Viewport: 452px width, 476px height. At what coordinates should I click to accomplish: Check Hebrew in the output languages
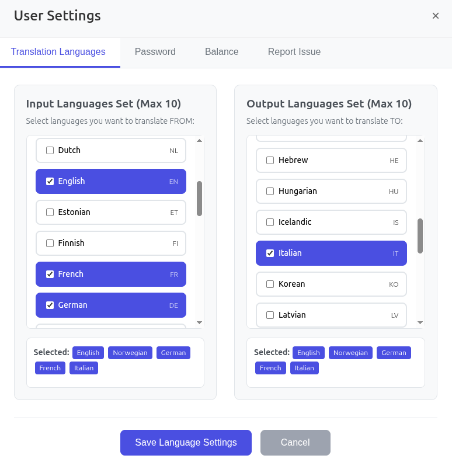270,160
